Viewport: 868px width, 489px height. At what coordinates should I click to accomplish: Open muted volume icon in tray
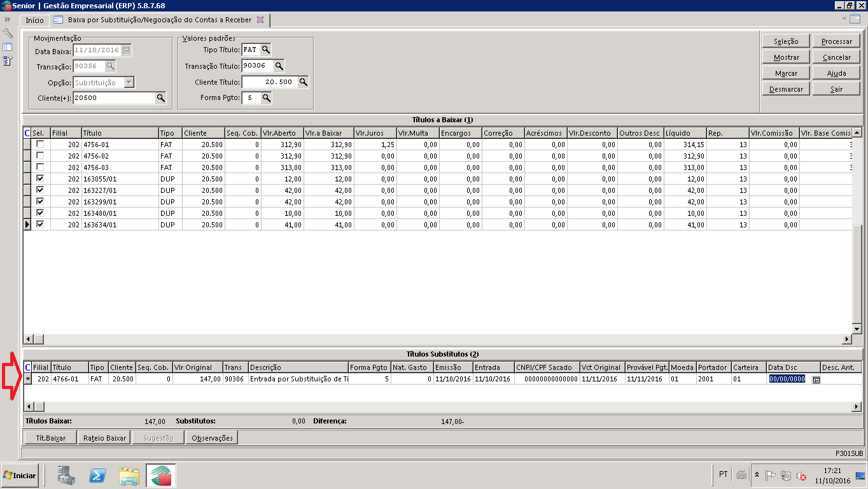point(802,476)
